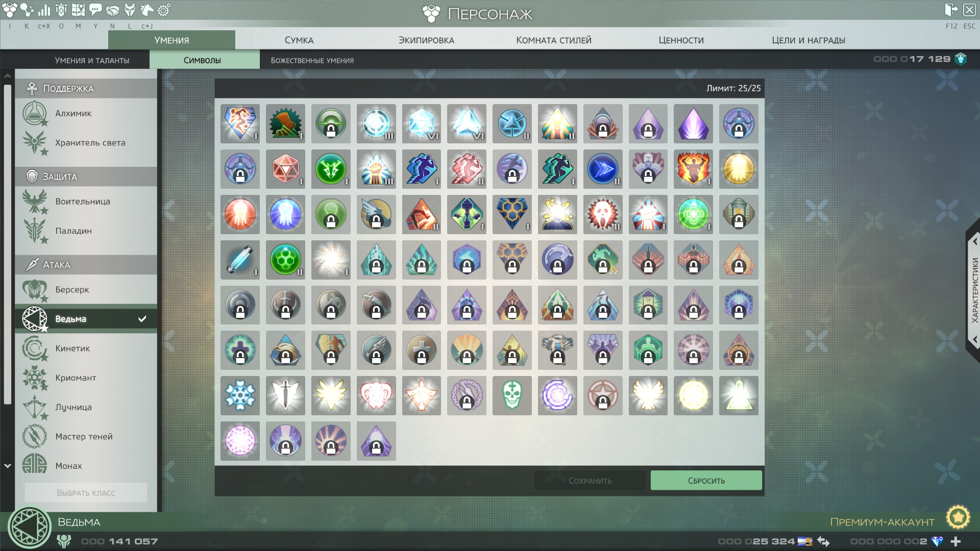Screen dimensions: 980x551
Task: Click the handshake icon in top toolbar
Action: coord(113,10)
